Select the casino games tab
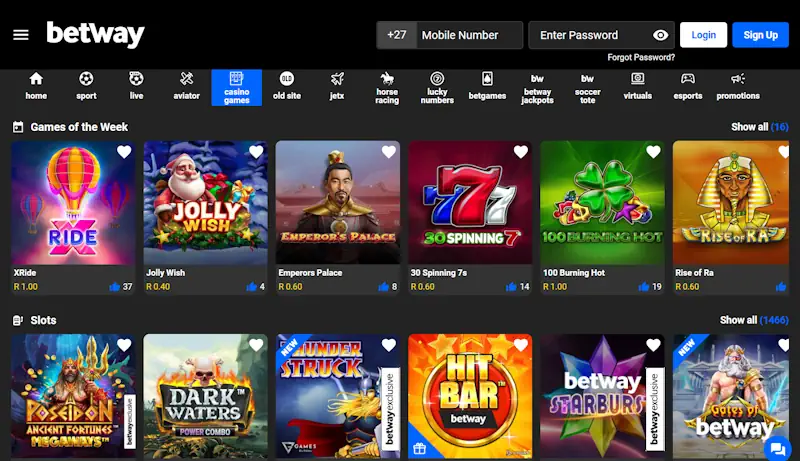 click(x=237, y=88)
